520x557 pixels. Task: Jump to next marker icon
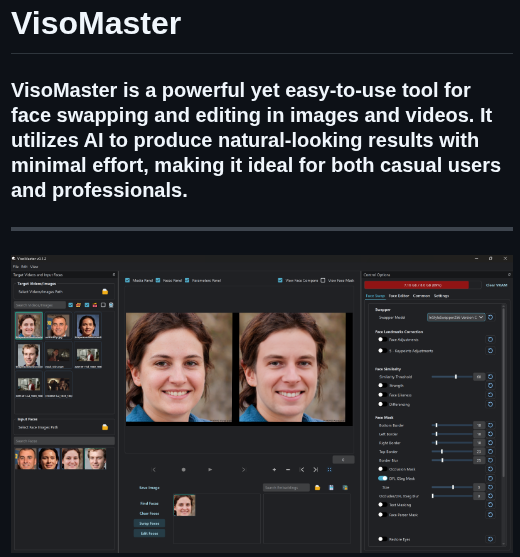tap(316, 470)
